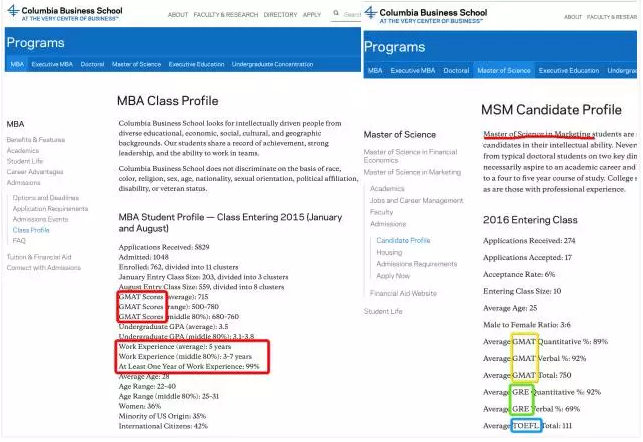Open Apply Now sidebar link
Viewport: 643px width, 442px height.
[x=393, y=276]
